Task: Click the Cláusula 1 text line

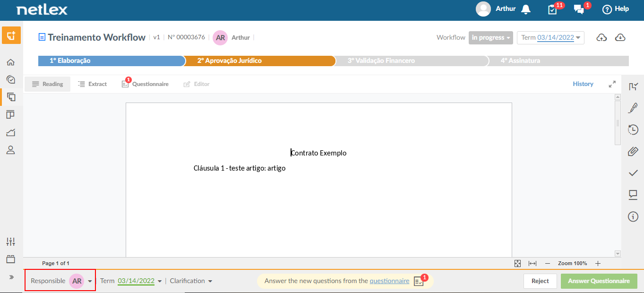Action: (240, 168)
